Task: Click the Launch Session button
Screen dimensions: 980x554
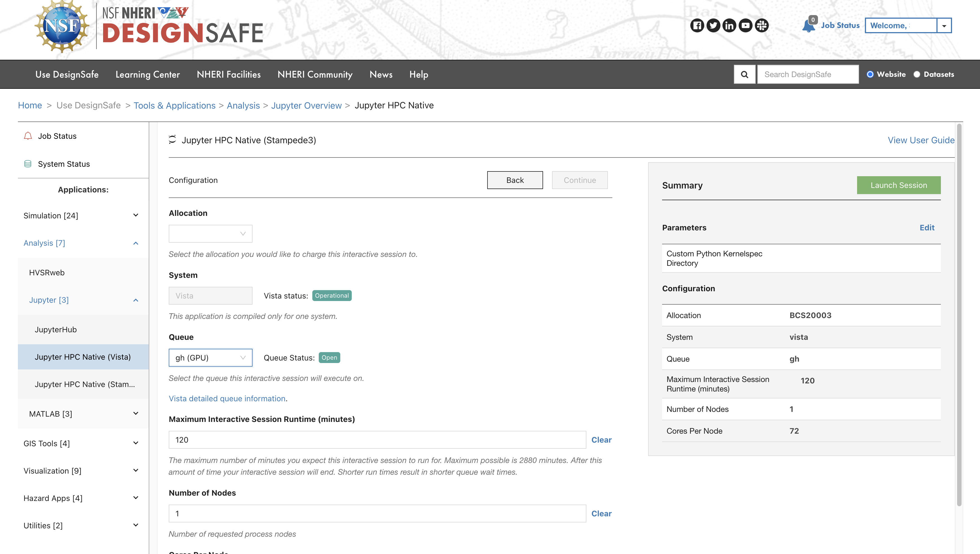Action: 898,185
